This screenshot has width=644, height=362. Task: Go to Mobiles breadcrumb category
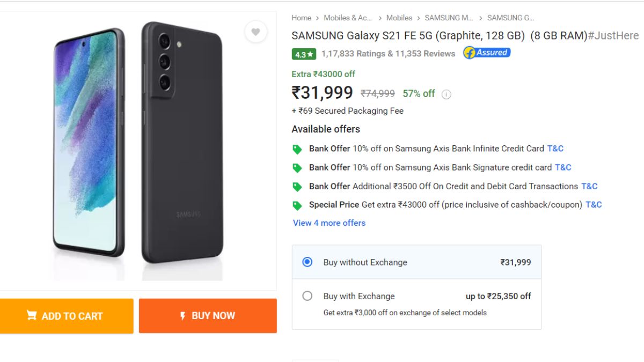tap(399, 18)
